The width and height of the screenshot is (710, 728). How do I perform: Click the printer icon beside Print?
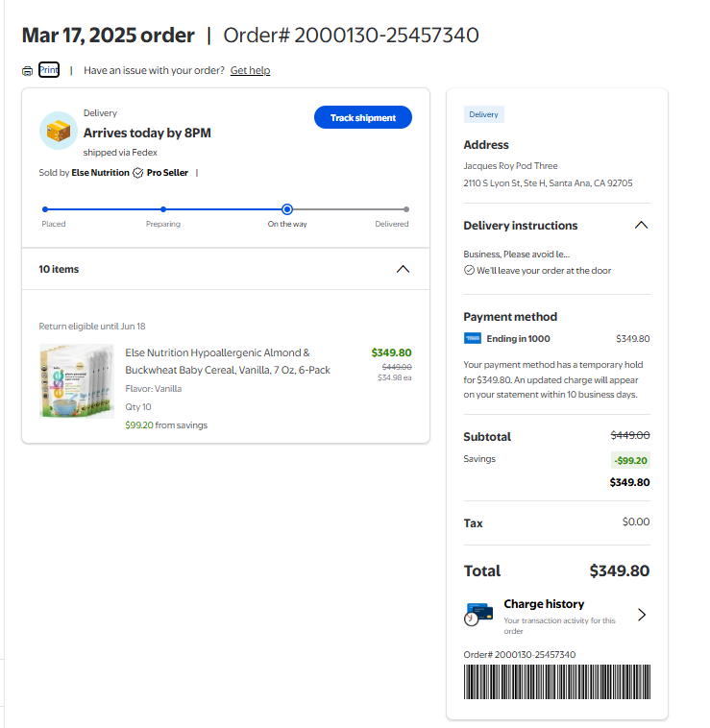tap(28, 71)
